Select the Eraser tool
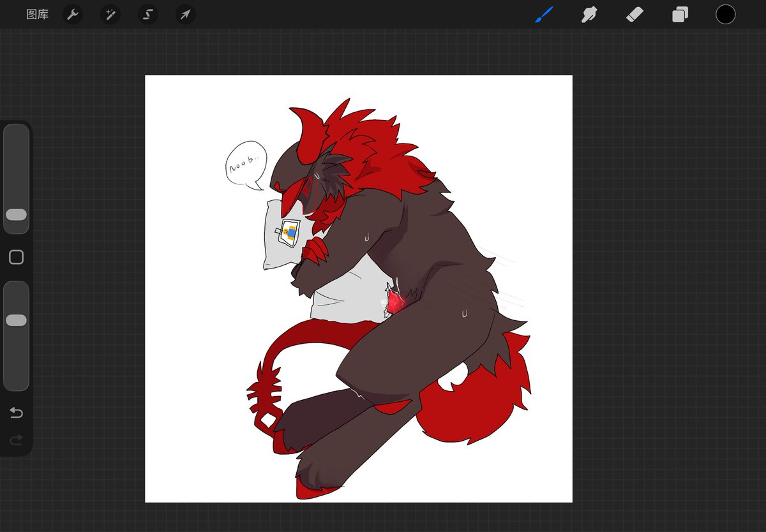 (635, 14)
